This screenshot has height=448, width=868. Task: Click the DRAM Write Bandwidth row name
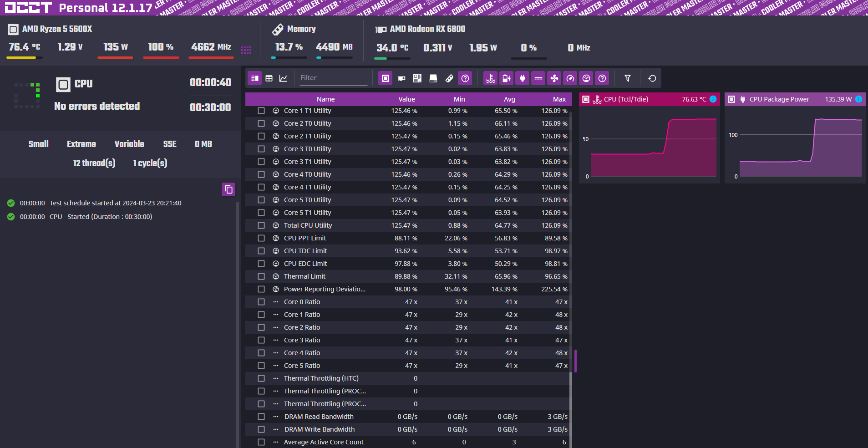(320, 429)
